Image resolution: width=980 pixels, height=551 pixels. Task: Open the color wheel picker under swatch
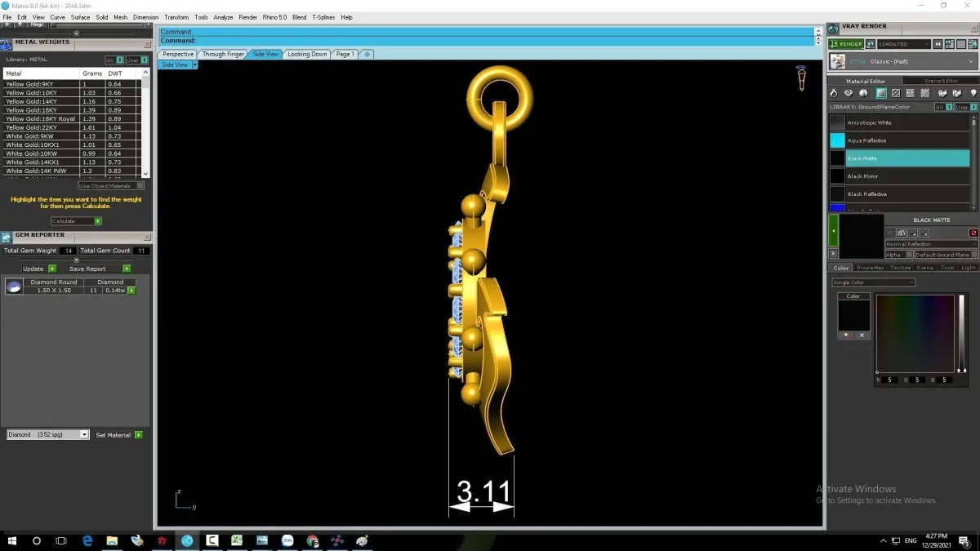point(846,335)
